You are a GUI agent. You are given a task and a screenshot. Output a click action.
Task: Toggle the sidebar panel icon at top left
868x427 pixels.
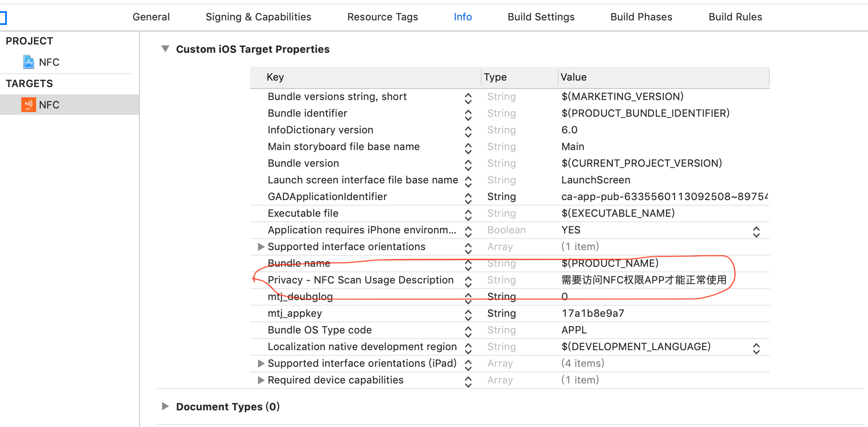click(x=3, y=18)
